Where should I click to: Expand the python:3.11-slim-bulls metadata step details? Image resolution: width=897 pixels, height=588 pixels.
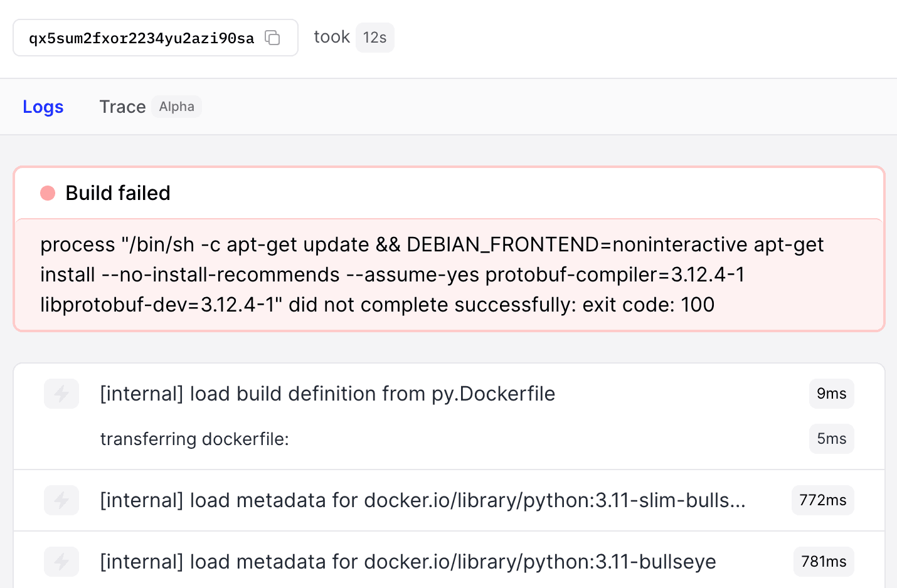(423, 500)
